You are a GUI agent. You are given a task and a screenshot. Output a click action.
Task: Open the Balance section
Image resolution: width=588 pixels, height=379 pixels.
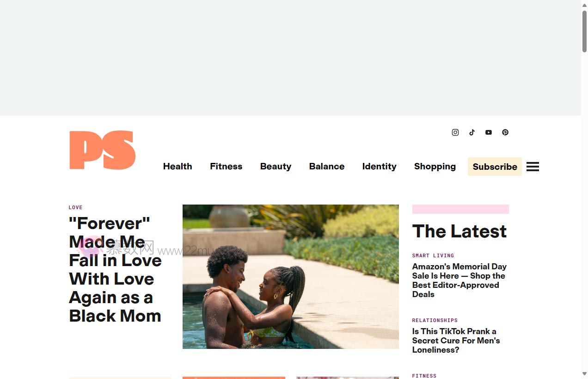pyautogui.click(x=327, y=167)
